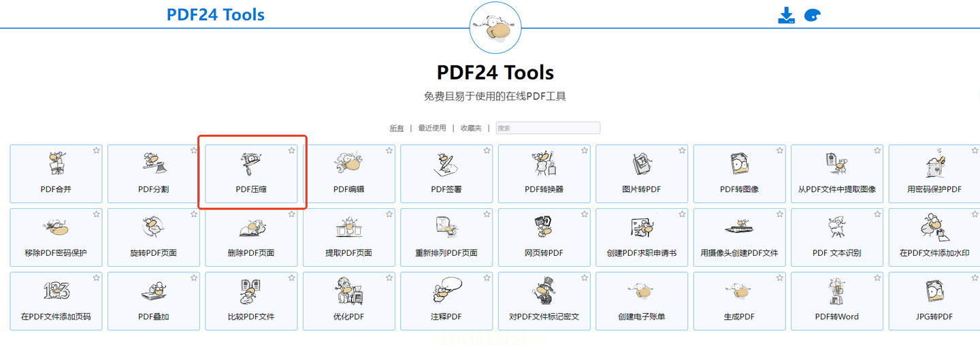980x345 pixels.
Task: Click the PDF24 Tools header link
Action: (x=216, y=14)
